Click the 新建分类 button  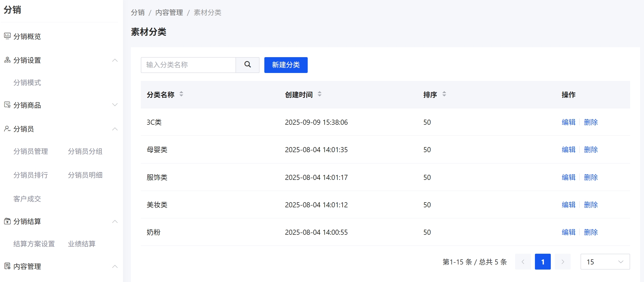coord(286,65)
